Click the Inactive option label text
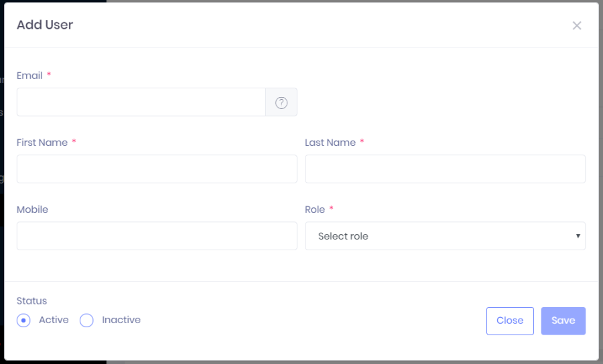 pos(121,320)
